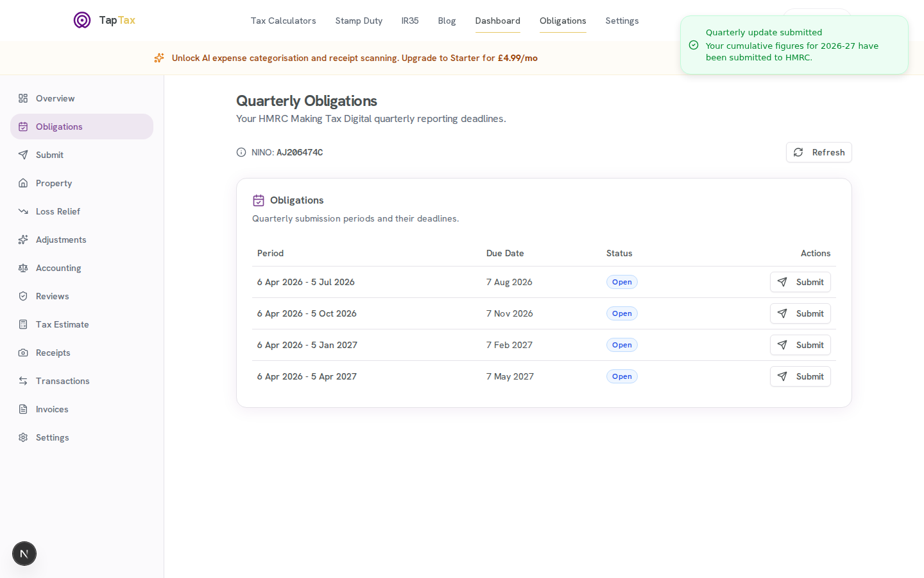Screen dimensions: 924x578
Task: Click the Tax Estimate calculator icon
Action: click(x=23, y=324)
